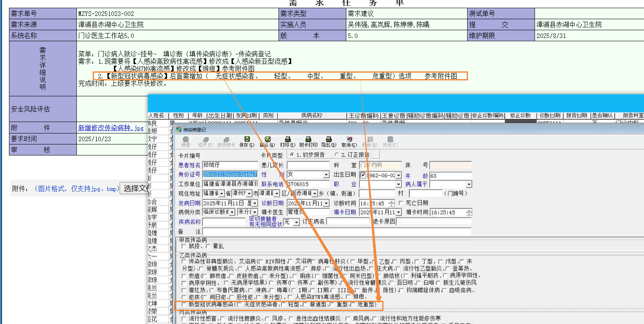Open attachment link 新增修改传染病种.jpg
This screenshot has height=324, width=644.
[111, 128]
